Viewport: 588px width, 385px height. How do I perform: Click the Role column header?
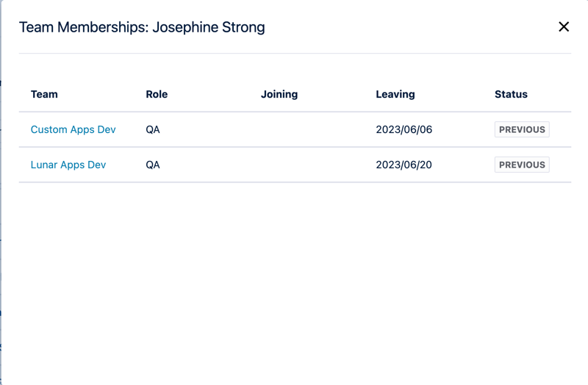click(157, 94)
